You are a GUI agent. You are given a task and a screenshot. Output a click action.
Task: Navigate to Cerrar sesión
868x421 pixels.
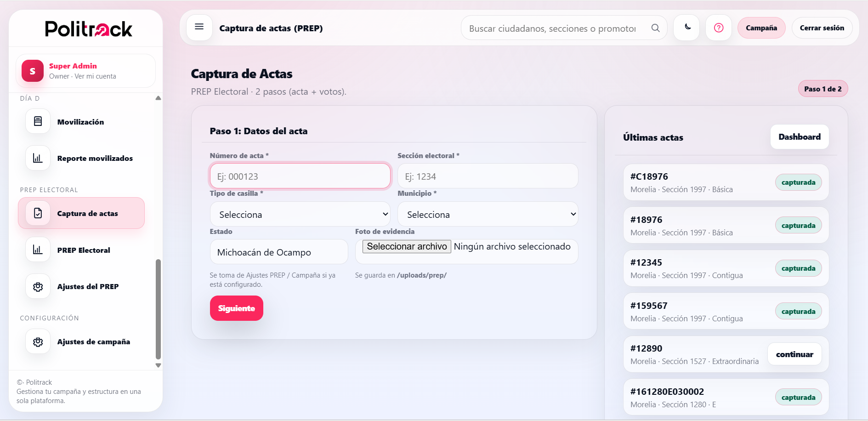822,28
